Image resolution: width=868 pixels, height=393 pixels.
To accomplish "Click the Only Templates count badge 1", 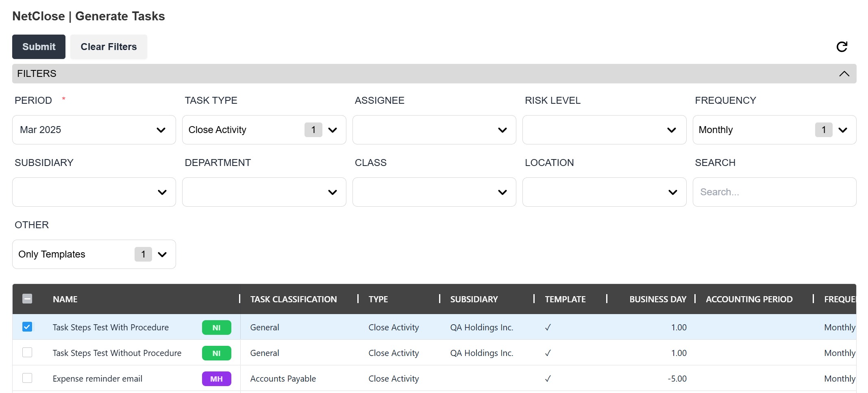I will click(143, 254).
